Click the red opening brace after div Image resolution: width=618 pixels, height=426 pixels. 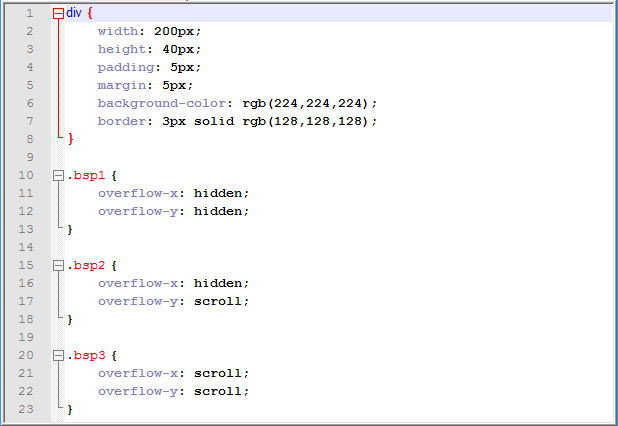(90, 13)
